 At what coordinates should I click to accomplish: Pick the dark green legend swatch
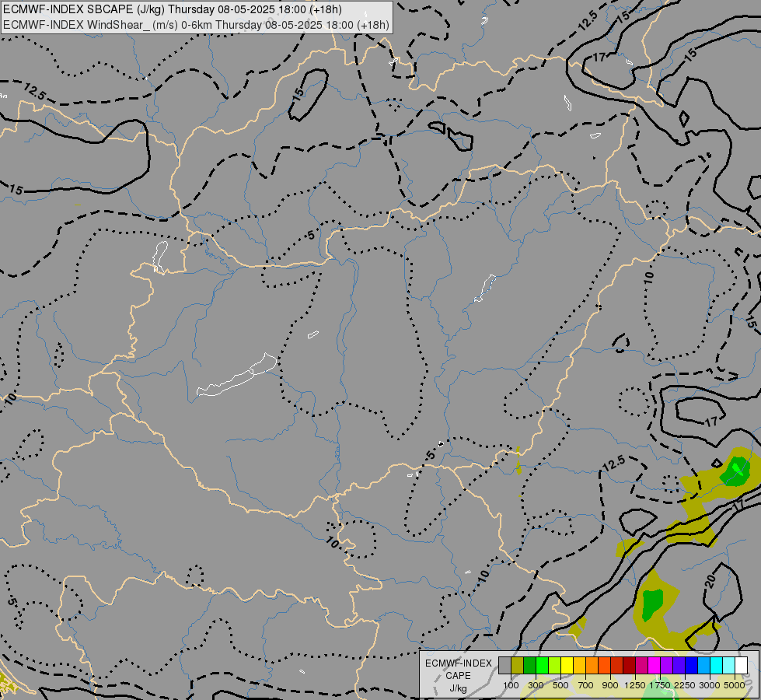point(530,665)
